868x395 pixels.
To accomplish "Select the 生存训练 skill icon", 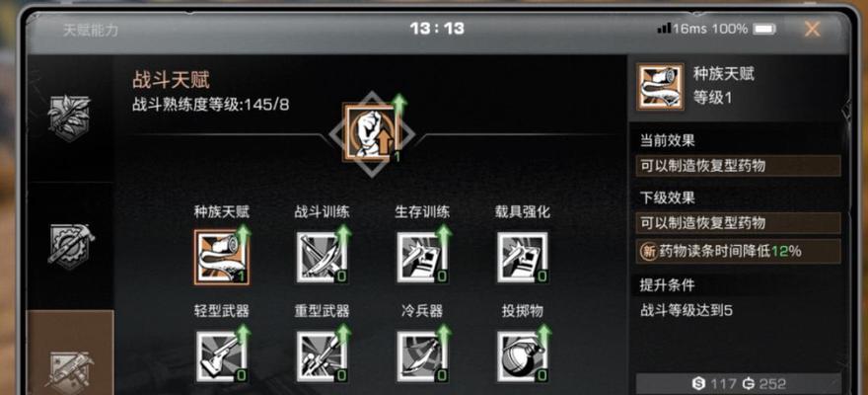I will (422, 257).
